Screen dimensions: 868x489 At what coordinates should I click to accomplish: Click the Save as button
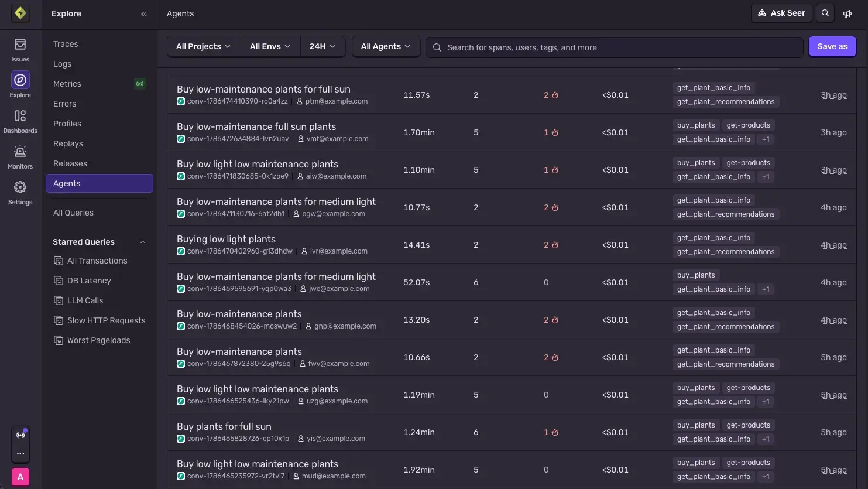832,46
